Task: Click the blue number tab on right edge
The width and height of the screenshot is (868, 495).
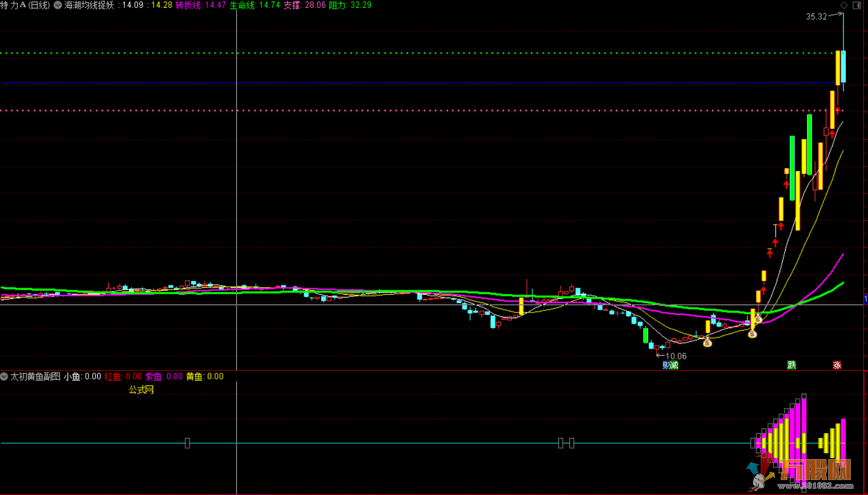Action: pyautogui.click(x=865, y=299)
